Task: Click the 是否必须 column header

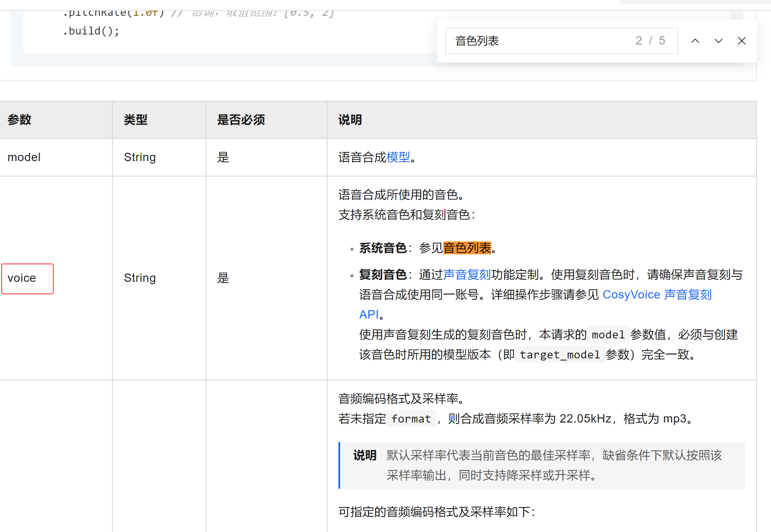Action: [x=266, y=120]
